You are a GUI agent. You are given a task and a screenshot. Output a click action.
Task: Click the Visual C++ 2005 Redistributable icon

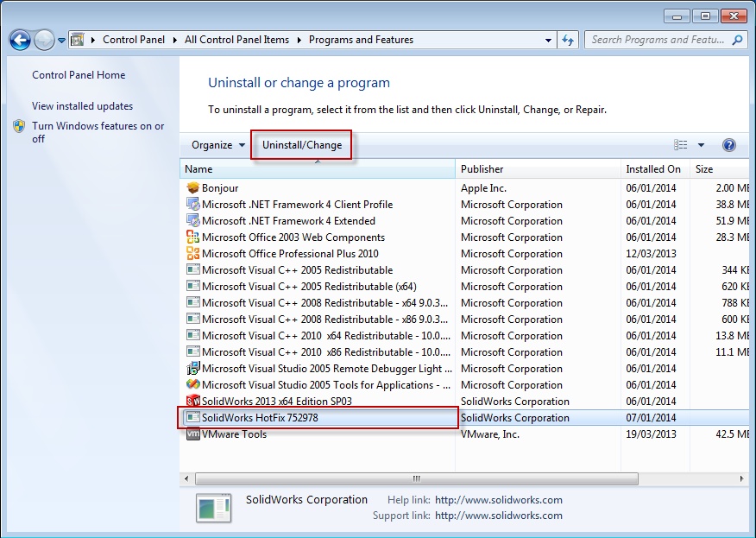tap(192, 269)
